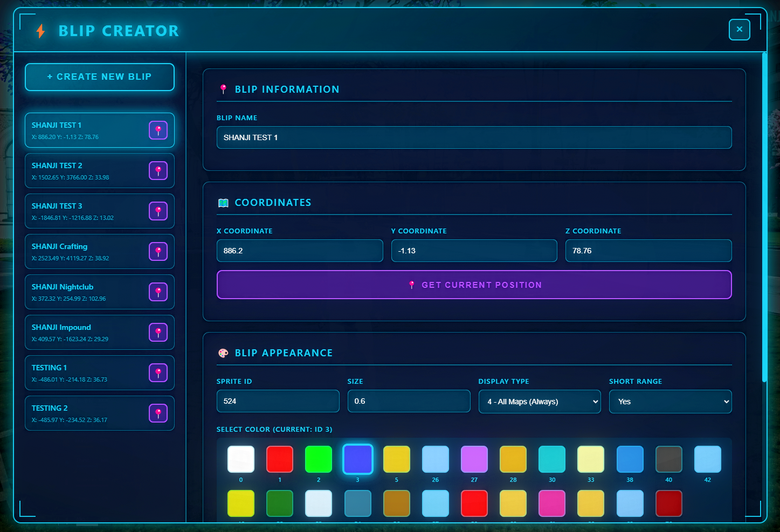Image resolution: width=780 pixels, height=532 pixels.
Task: Select the sky blue swatch ID 42
Action: (x=708, y=459)
